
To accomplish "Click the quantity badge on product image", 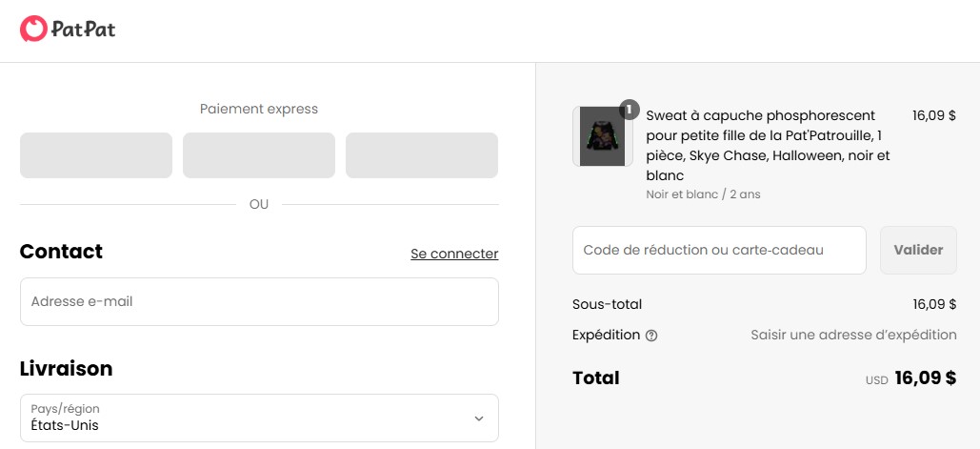I will pos(629,110).
